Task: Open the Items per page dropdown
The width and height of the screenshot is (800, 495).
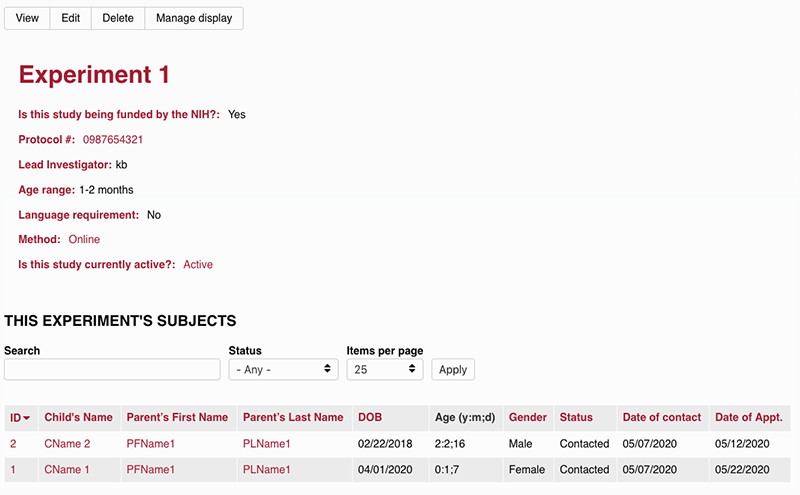Action: (x=385, y=369)
